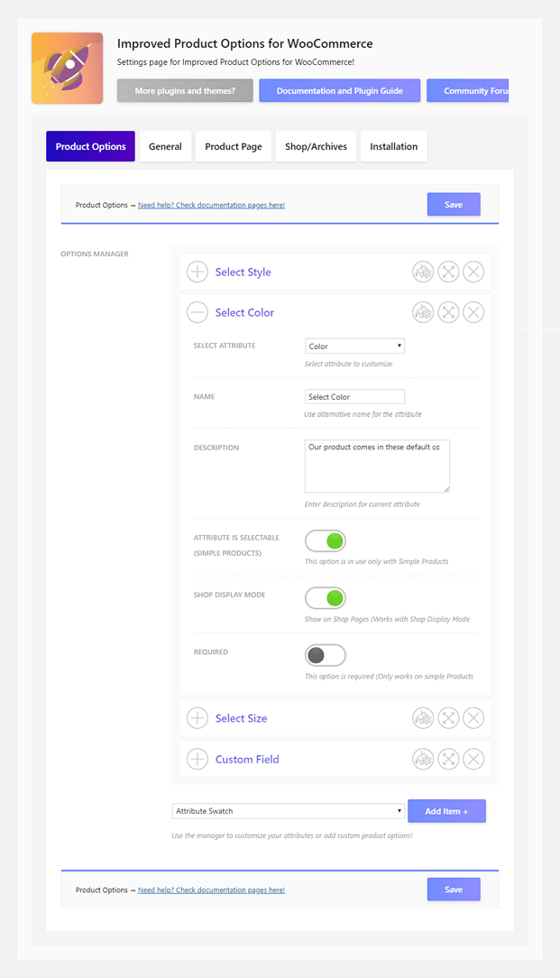Click the Add Item button
The height and width of the screenshot is (978, 560).
pos(446,810)
